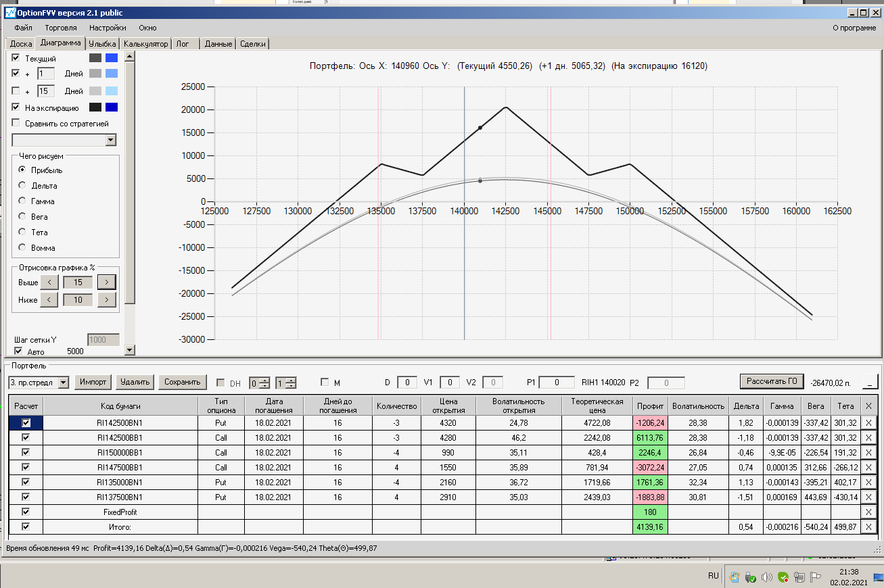Enable the Сравнить со стратегией checkbox
Viewport: 884px width, 588px height.
click(16, 123)
